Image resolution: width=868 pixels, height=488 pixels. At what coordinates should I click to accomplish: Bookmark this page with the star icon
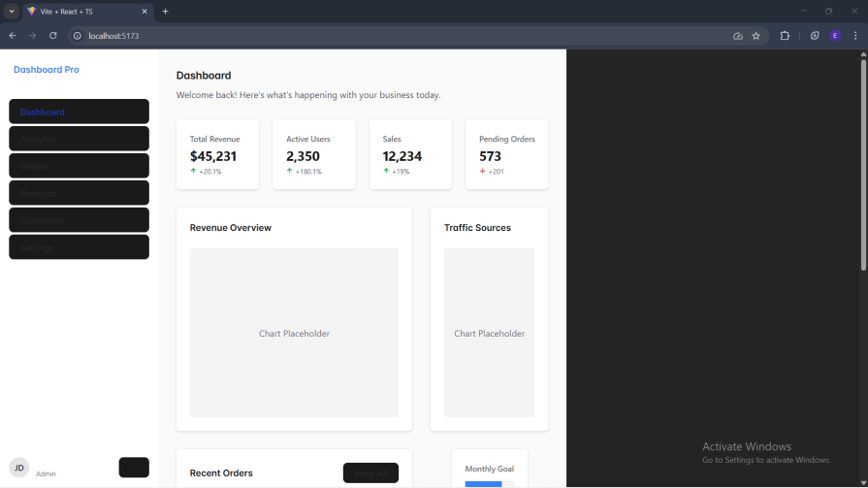pos(756,36)
